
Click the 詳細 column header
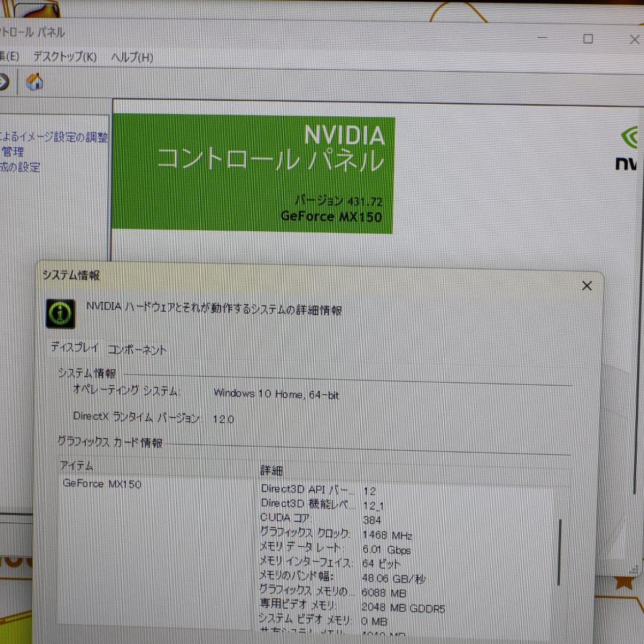(272, 469)
